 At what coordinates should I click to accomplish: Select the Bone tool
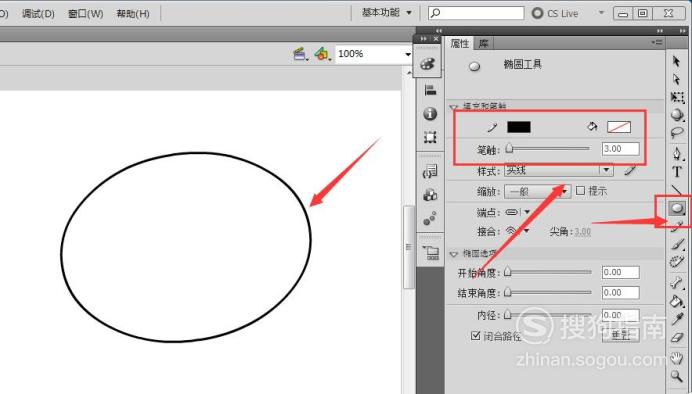click(677, 282)
